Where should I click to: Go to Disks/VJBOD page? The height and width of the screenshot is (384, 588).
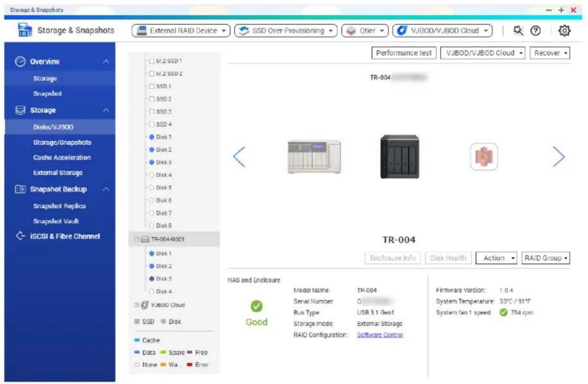53,127
